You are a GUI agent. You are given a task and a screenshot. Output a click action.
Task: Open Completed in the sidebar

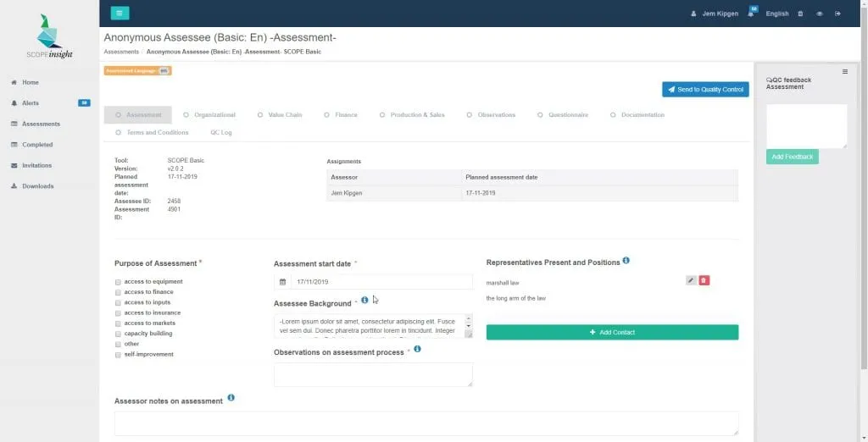pyautogui.click(x=37, y=145)
